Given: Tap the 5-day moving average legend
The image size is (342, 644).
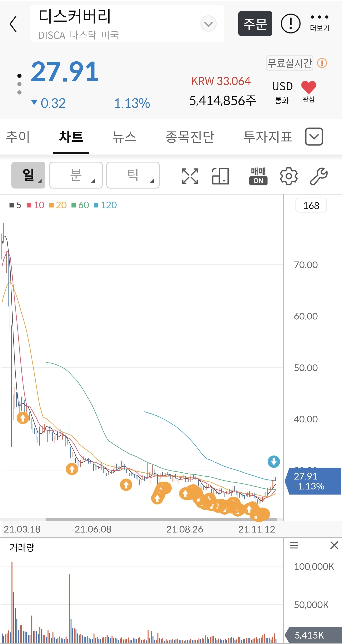Looking at the screenshot, I should 15,205.
